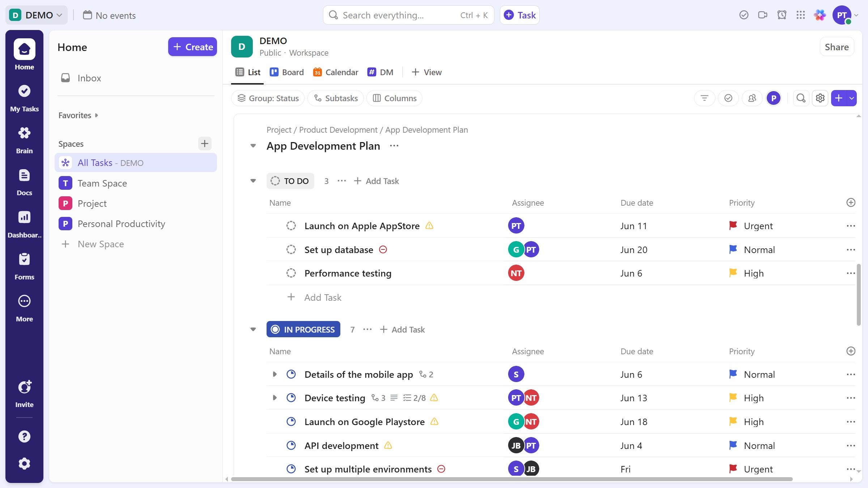Open the reminders clock icon

[782, 15]
